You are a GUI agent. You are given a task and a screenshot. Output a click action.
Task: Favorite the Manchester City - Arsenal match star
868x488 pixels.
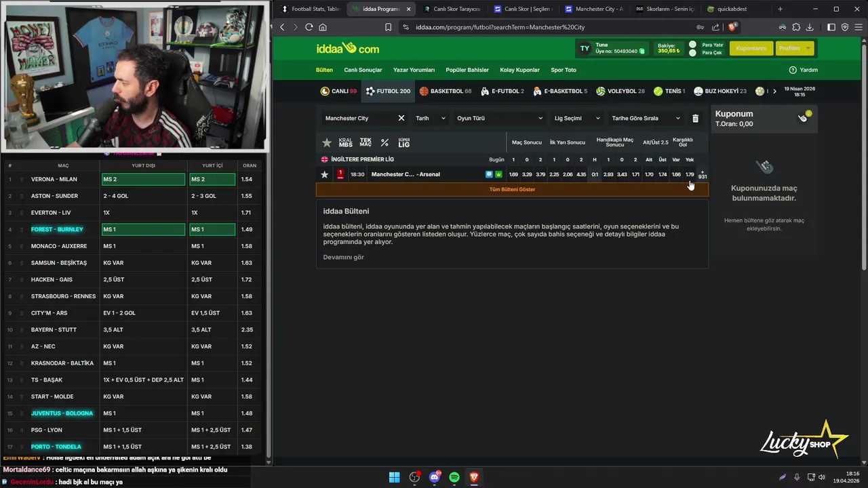pyautogui.click(x=325, y=174)
